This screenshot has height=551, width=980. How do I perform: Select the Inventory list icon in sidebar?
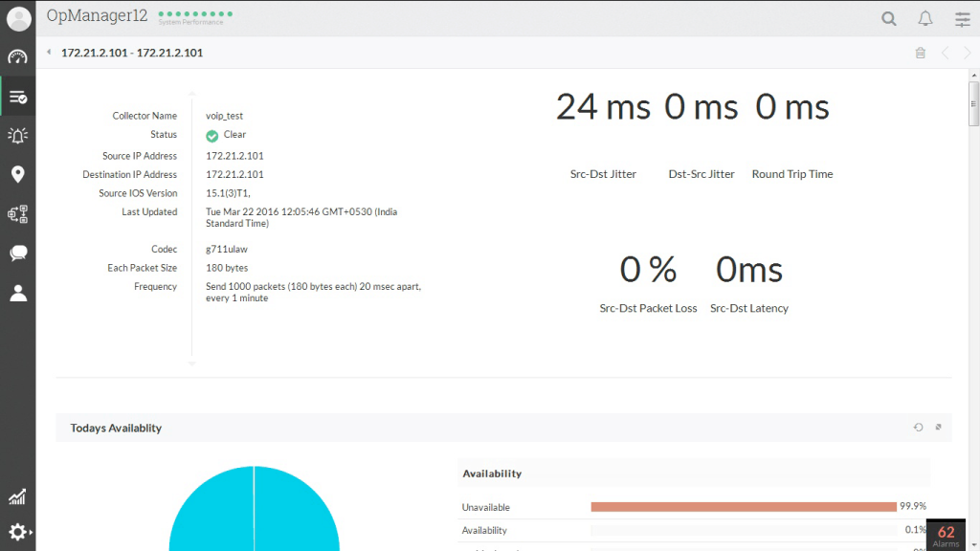click(17, 97)
